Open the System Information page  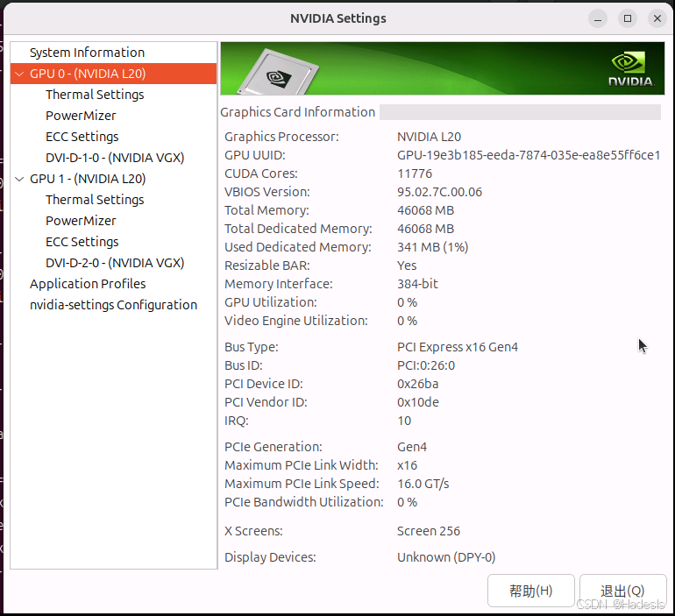tap(87, 53)
